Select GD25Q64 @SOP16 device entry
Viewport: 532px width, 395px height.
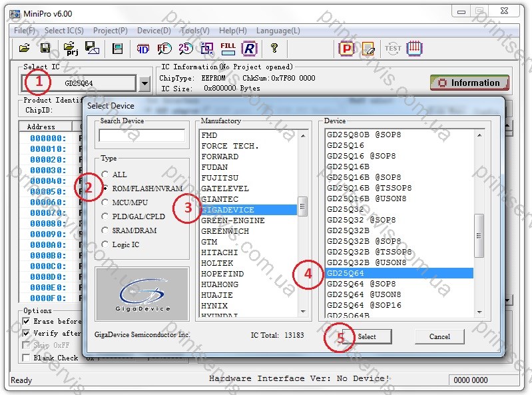(399, 305)
